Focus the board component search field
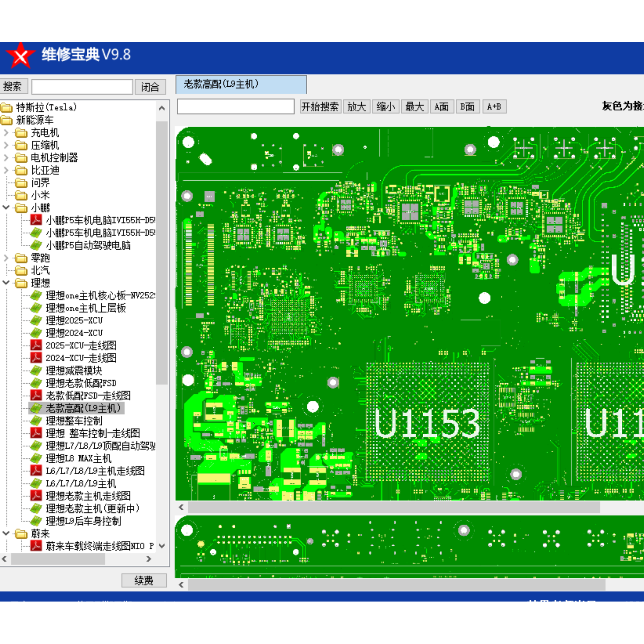 tap(236, 107)
